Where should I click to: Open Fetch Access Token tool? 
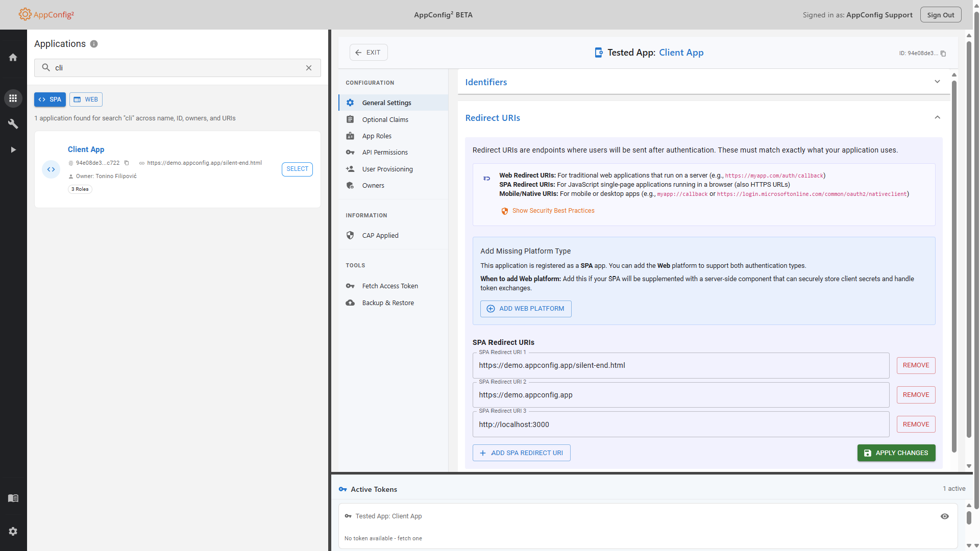393,286
